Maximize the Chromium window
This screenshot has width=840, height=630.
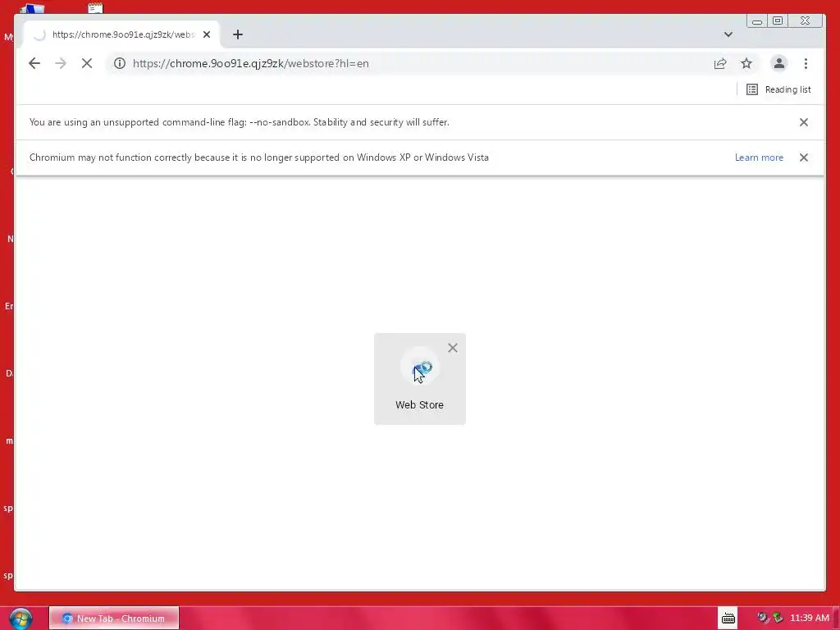point(778,21)
